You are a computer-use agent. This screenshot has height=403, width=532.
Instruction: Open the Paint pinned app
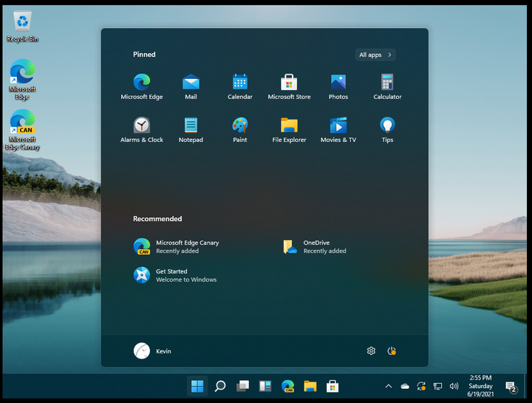[x=240, y=129]
